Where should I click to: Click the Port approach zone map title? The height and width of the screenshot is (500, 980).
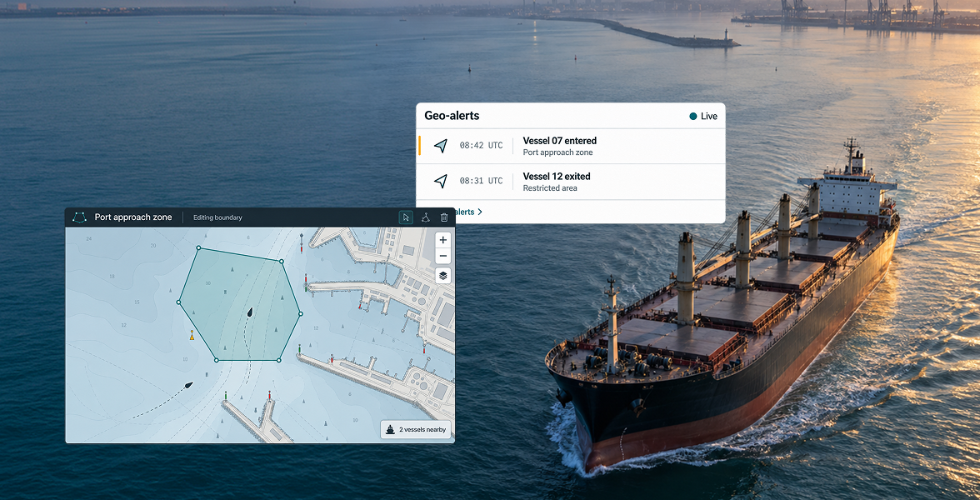point(133,217)
